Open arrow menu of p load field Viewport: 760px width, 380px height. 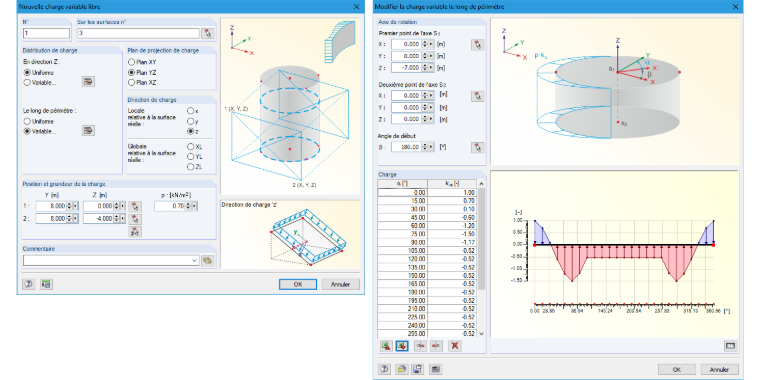coord(194,206)
